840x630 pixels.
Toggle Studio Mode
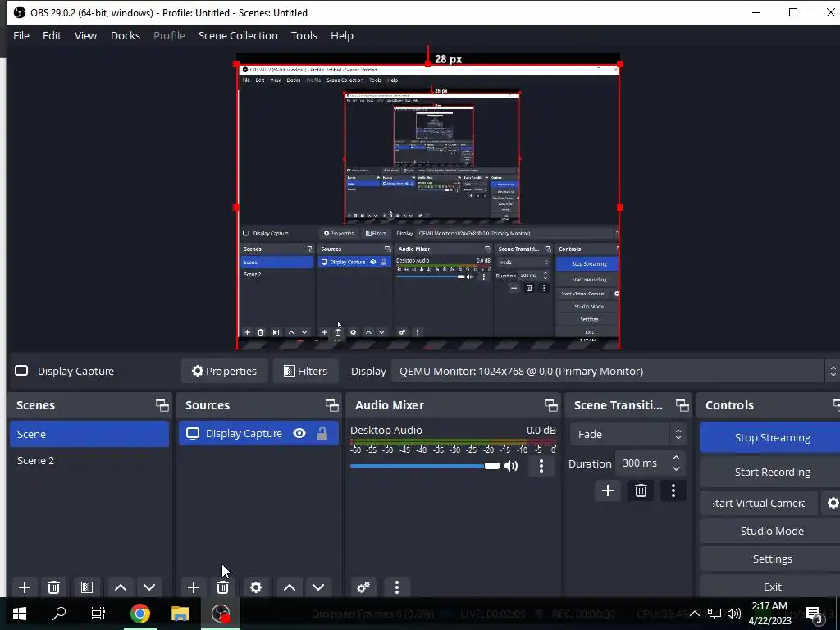point(771,531)
